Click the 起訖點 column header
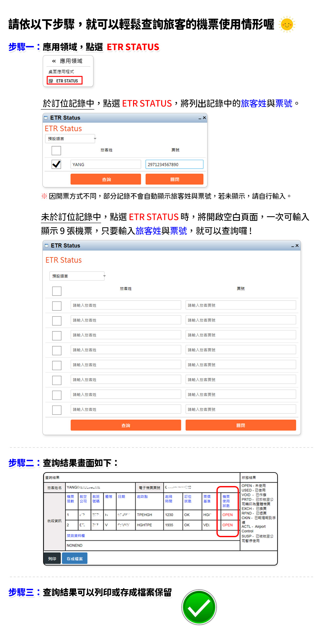 click(x=142, y=497)
